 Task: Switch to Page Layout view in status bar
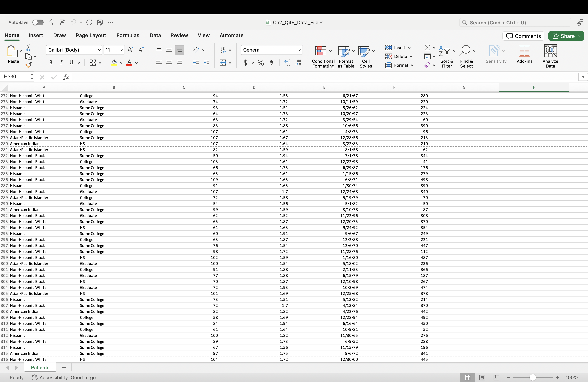coord(482,377)
